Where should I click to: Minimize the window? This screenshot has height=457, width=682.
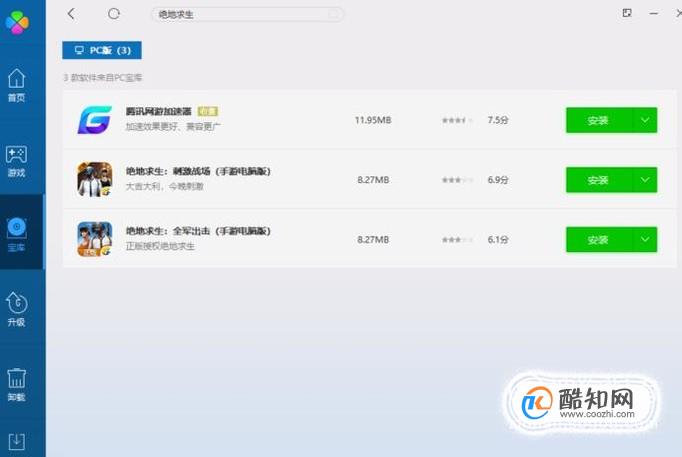click(x=654, y=13)
